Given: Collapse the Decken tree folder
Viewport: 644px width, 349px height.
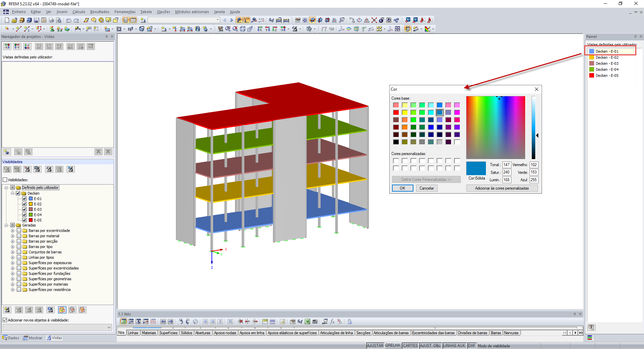Looking at the screenshot, I should pos(13,193).
